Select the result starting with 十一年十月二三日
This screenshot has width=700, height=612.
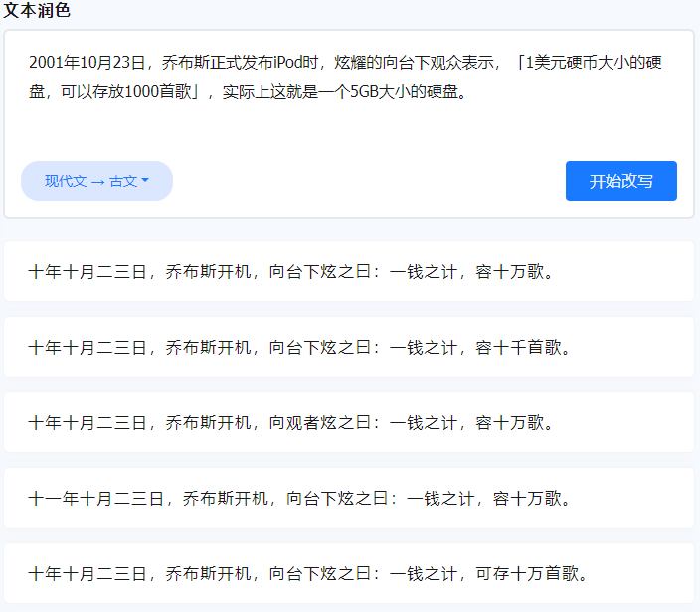[348, 498]
